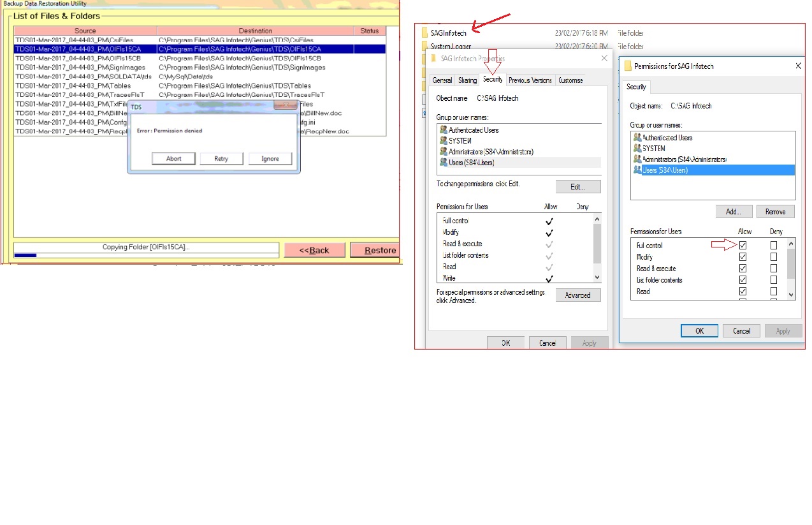The height and width of the screenshot is (525, 812).
Task: Click the System.Logger folder icon
Action: point(425,47)
